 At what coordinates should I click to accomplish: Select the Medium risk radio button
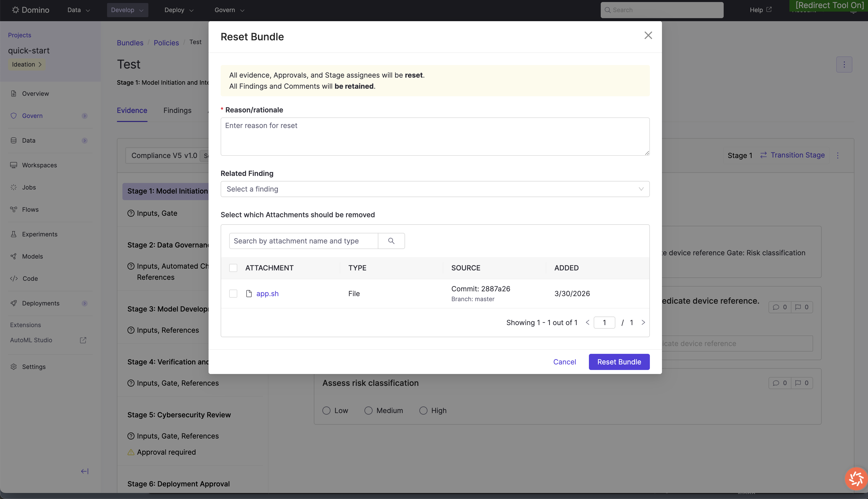[x=368, y=411]
